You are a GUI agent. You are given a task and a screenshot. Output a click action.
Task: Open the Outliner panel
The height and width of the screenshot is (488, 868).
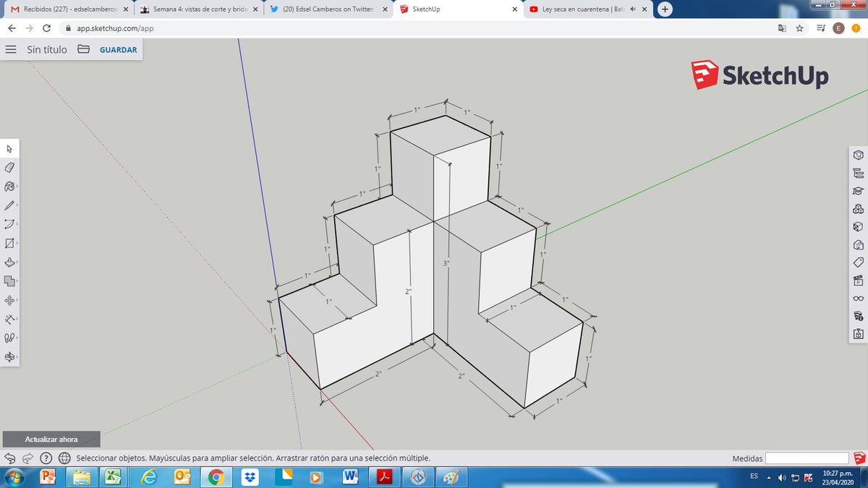coord(859,173)
